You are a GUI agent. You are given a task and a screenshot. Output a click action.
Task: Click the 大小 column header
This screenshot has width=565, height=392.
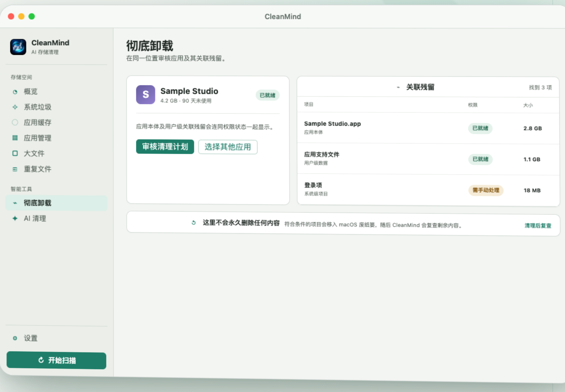[528, 105]
